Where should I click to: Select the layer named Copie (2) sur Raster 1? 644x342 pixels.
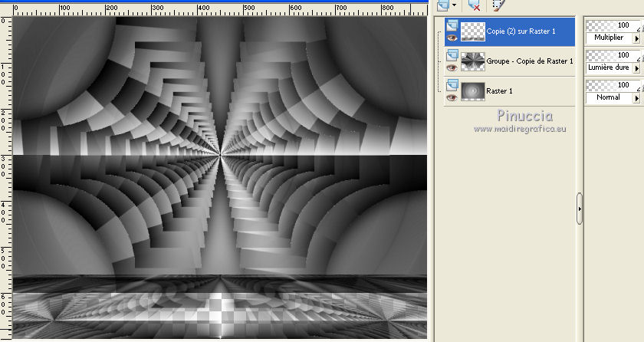click(521, 31)
